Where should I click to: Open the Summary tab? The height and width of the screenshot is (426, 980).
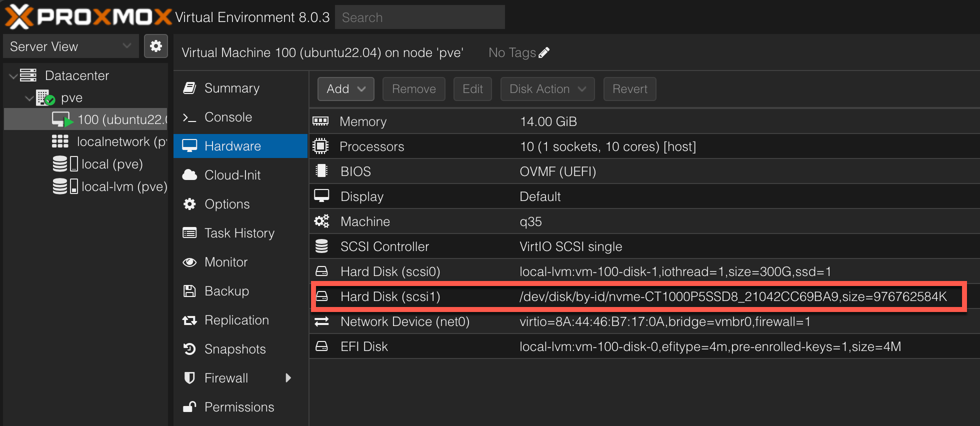pos(240,88)
